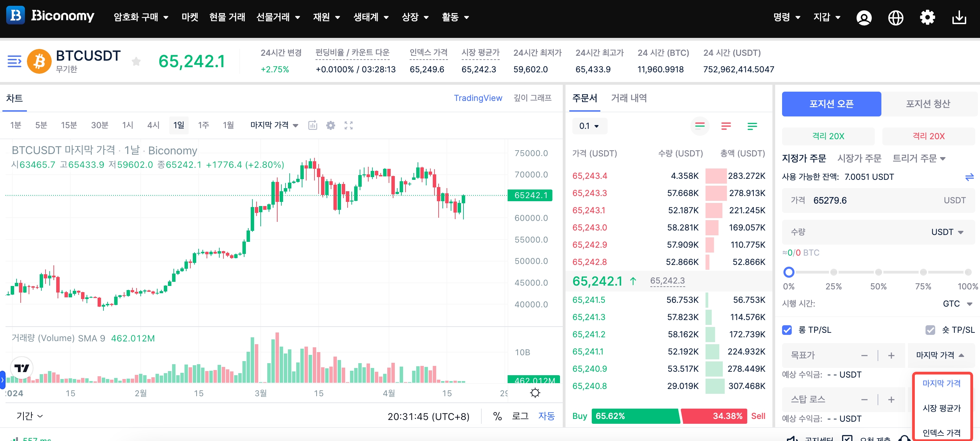
Task: Show sell orders only in order book
Action: coord(726,126)
